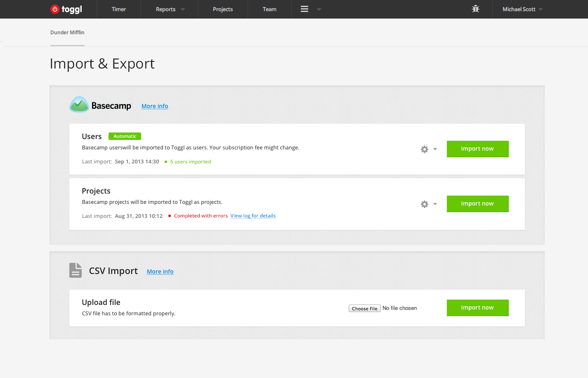Click the green Automatic badge
This screenshot has width=588, height=378.
pyautogui.click(x=125, y=136)
